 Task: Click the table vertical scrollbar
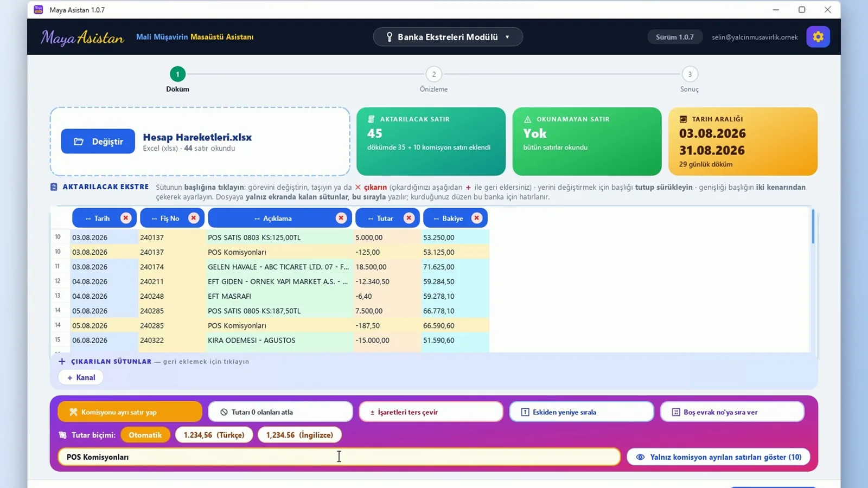point(813,226)
